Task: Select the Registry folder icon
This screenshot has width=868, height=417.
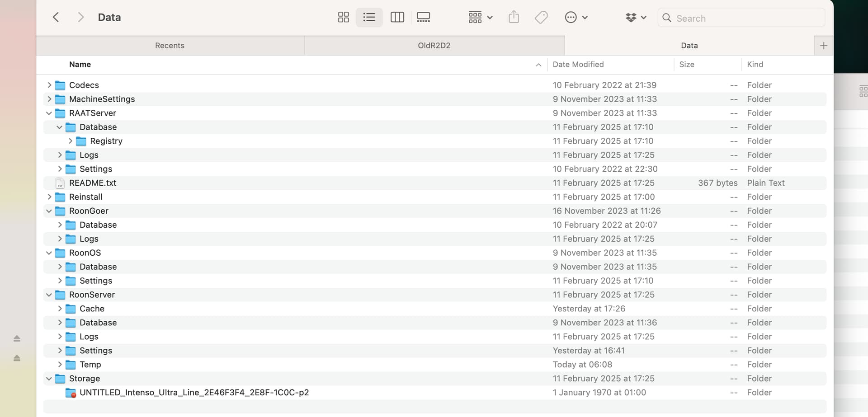Action: 81,141
